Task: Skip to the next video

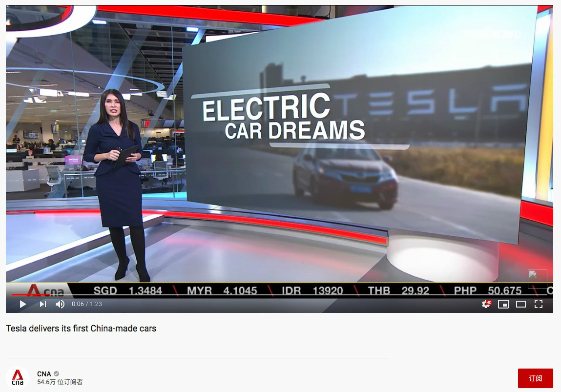Action: point(42,304)
